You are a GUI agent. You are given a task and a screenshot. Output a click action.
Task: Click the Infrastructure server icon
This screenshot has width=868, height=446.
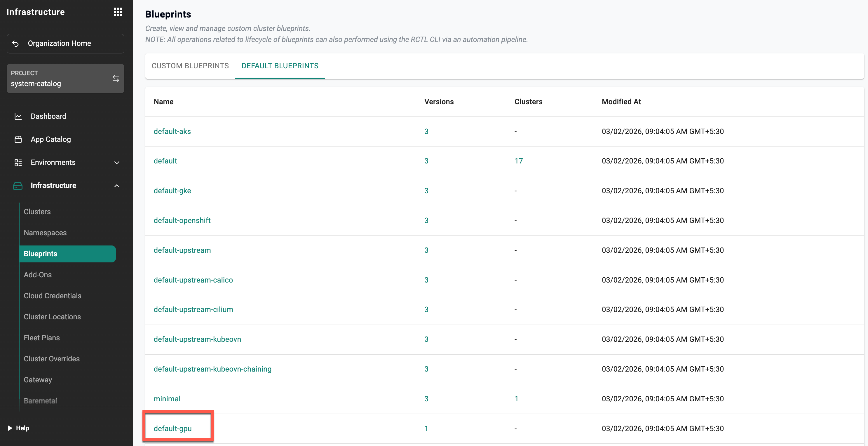(18, 186)
